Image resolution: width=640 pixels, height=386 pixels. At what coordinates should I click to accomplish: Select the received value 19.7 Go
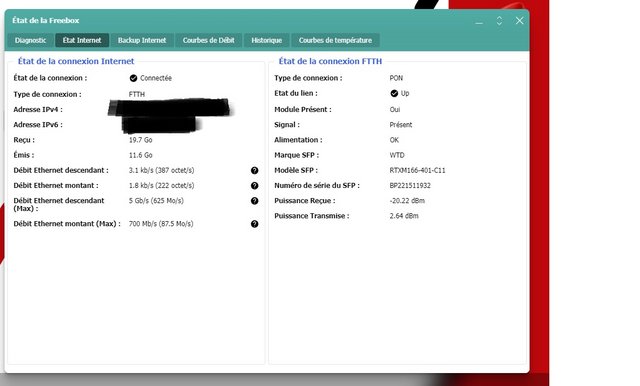tap(140, 140)
